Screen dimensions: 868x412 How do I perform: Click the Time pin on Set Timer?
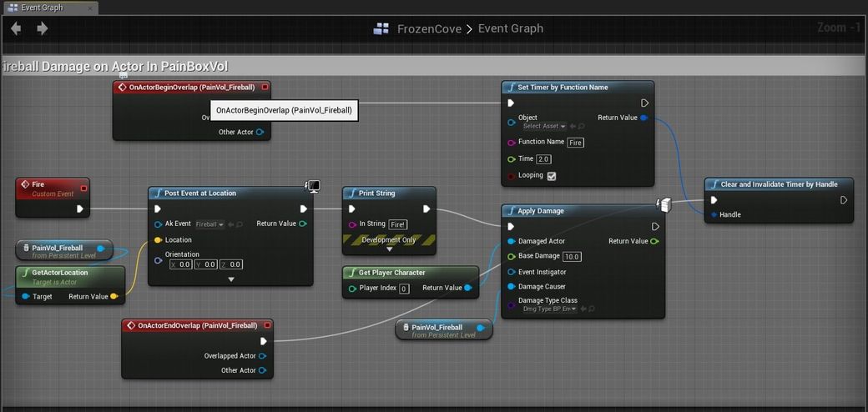512,159
